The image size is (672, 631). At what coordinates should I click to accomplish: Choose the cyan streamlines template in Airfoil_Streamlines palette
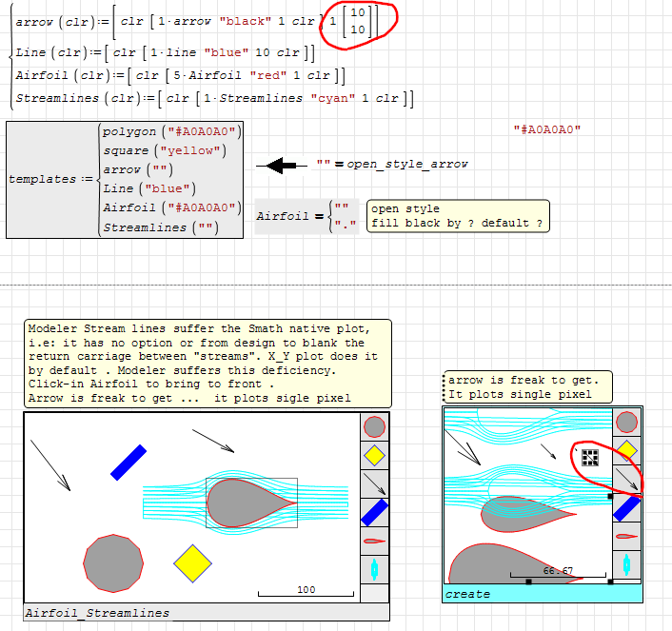click(375, 569)
